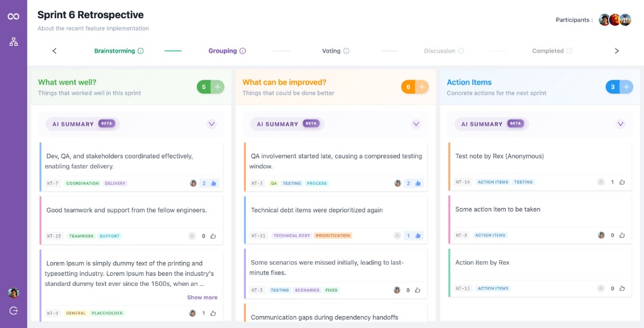This screenshot has width=644, height=328.
Task: Add a note to What can be improved
Action: coord(422,87)
